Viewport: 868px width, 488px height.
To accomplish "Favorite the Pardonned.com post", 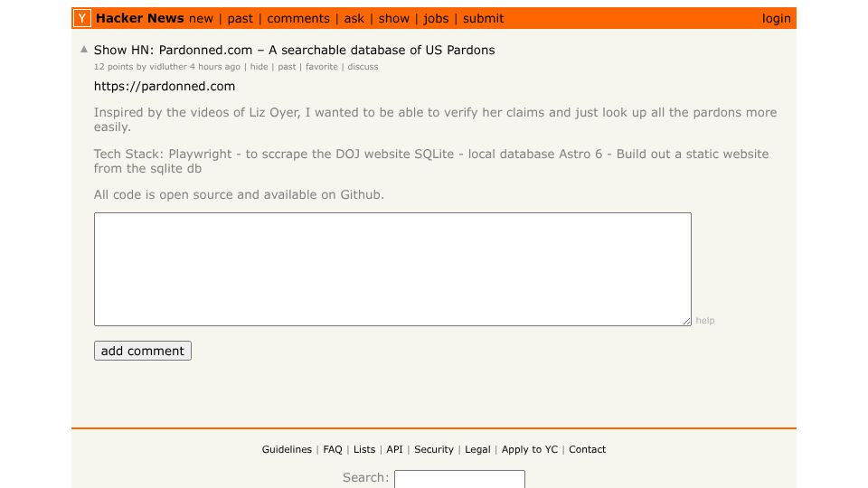I will pyautogui.click(x=322, y=66).
